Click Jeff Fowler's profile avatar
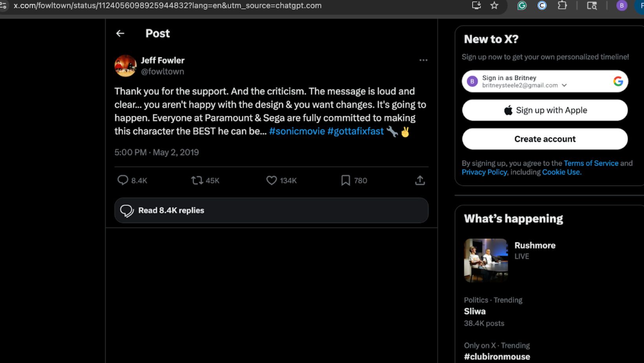Image resolution: width=644 pixels, height=363 pixels. tap(125, 66)
